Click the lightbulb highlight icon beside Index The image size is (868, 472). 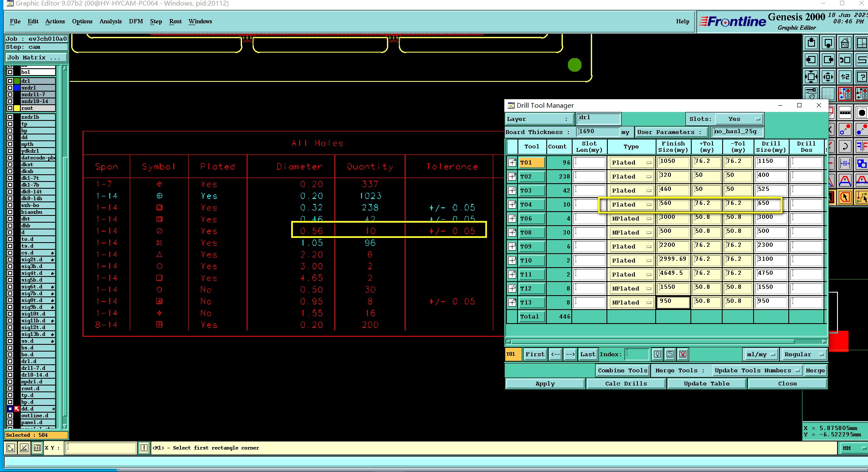657,354
